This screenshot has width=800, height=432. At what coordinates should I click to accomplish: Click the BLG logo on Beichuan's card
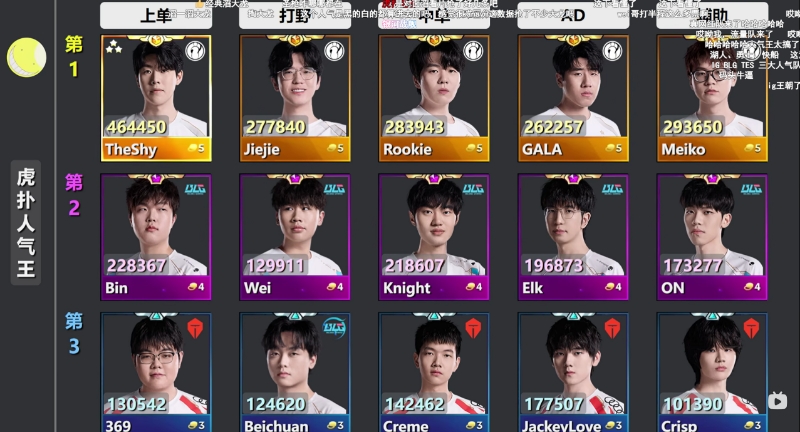334,328
